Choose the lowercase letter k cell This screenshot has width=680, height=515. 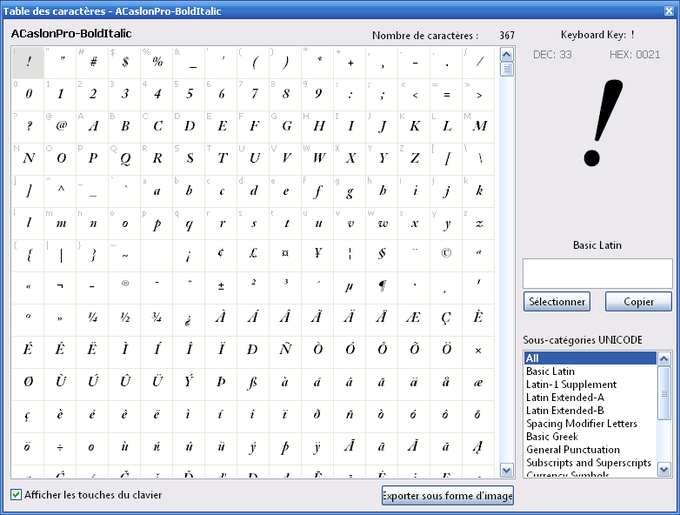click(479, 191)
